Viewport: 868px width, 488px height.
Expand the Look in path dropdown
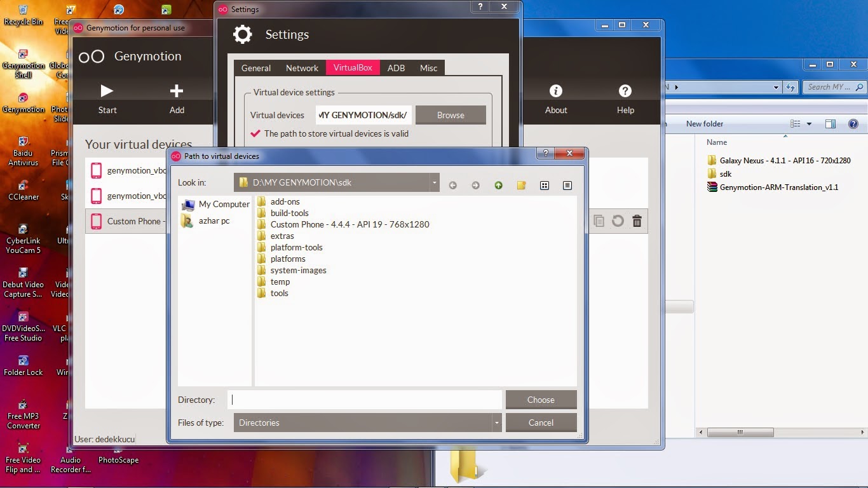pyautogui.click(x=435, y=182)
